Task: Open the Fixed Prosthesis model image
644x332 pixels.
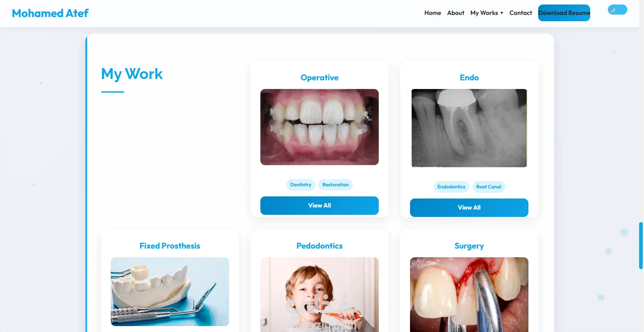Action: pyautogui.click(x=170, y=291)
